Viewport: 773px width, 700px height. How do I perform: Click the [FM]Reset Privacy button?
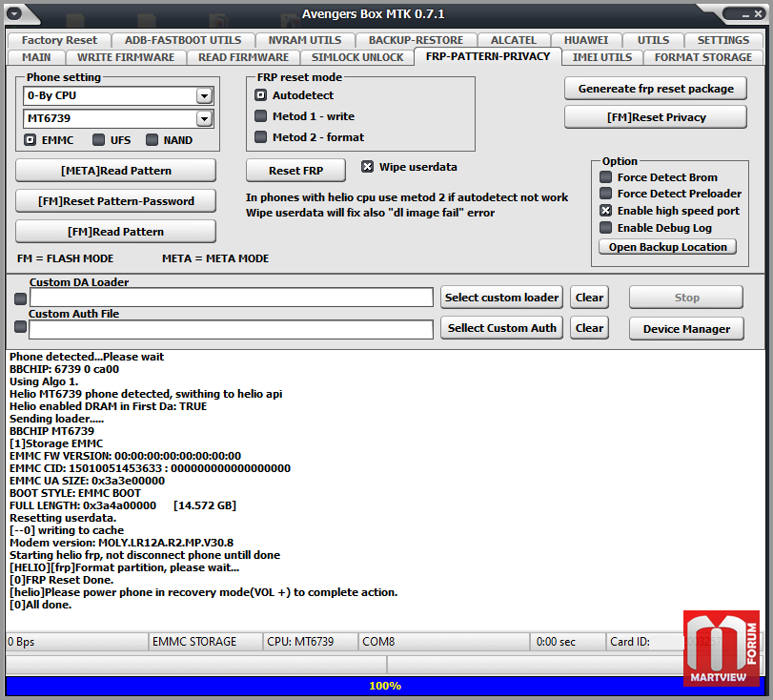tap(656, 117)
